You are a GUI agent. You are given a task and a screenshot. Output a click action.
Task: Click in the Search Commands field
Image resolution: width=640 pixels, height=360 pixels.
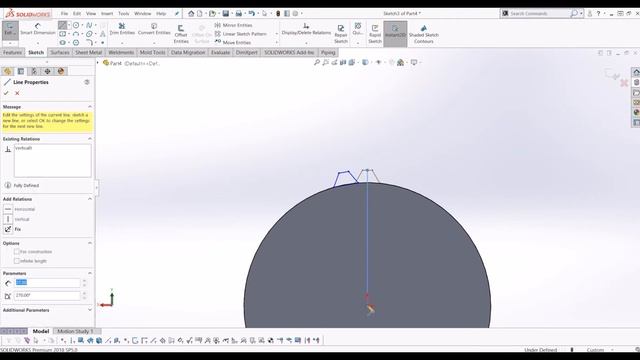tap(539, 13)
